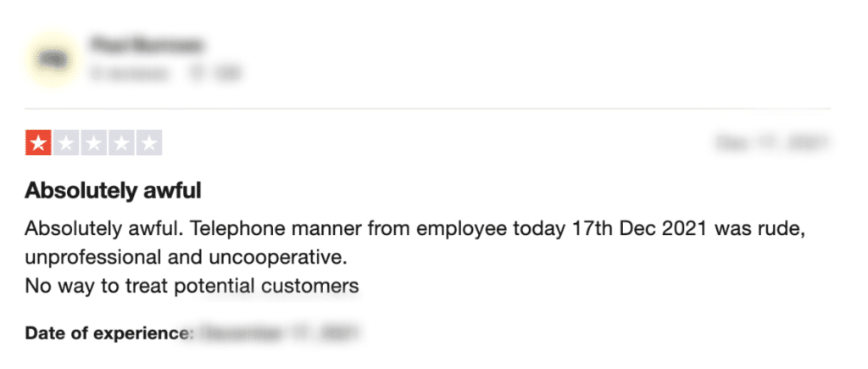The height and width of the screenshot is (369, 868).
Task: Click the red first star rating
Action: click(38, 143)
